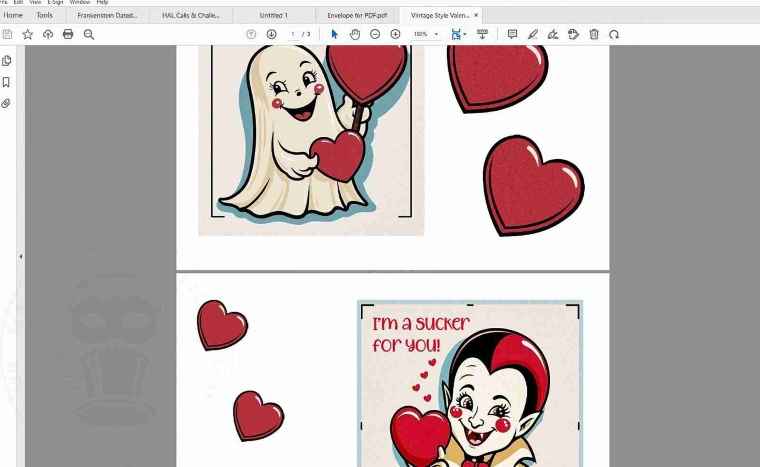Go to next page arrow
The height and width of the screenshot is (467, 760).
(x=271, y=34)
